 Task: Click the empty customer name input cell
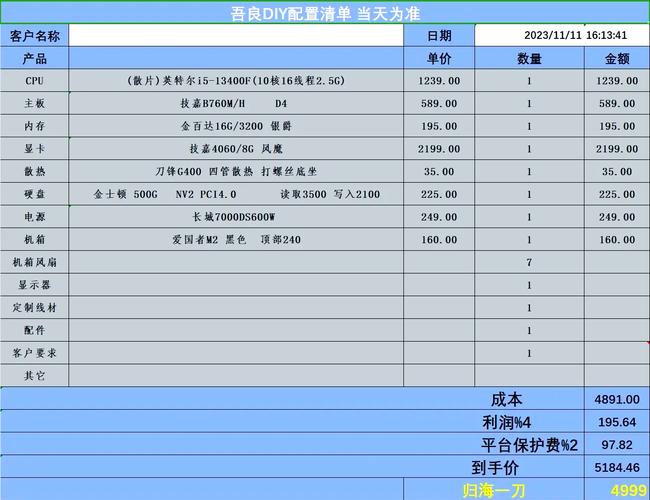(236, 36)
